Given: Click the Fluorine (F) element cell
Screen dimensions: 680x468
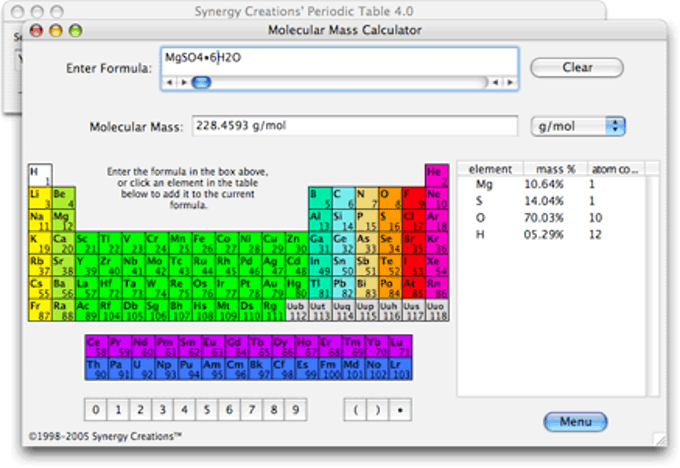Looking at the screenshot, I should tap(413, 198).
